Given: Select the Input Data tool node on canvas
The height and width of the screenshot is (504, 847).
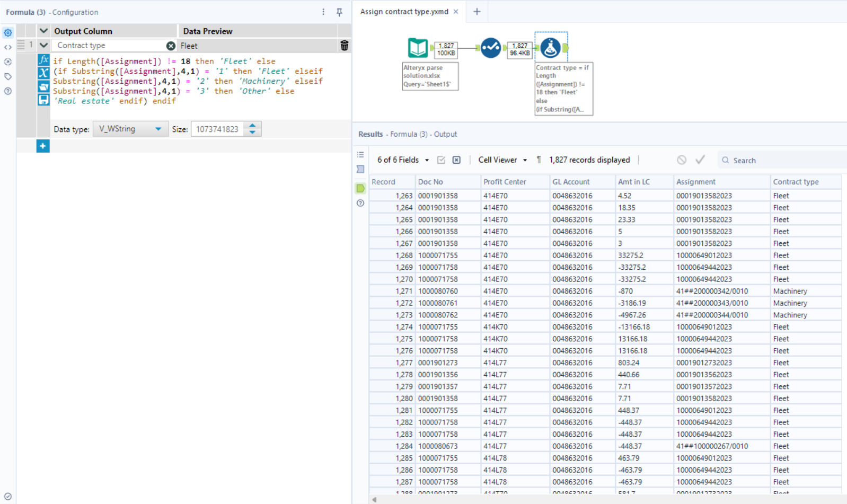Looking at the screenshot, I should (418, 48).
